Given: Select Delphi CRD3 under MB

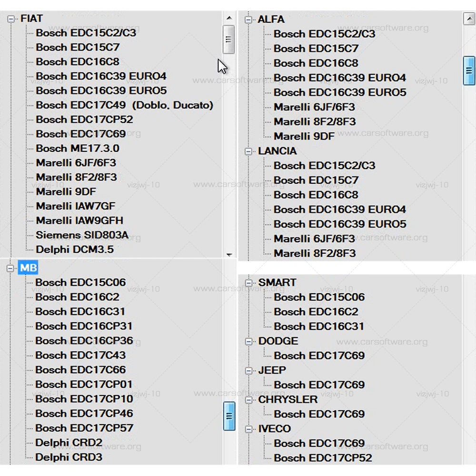Looking at the screenshot, I should (x=69, y=457).
